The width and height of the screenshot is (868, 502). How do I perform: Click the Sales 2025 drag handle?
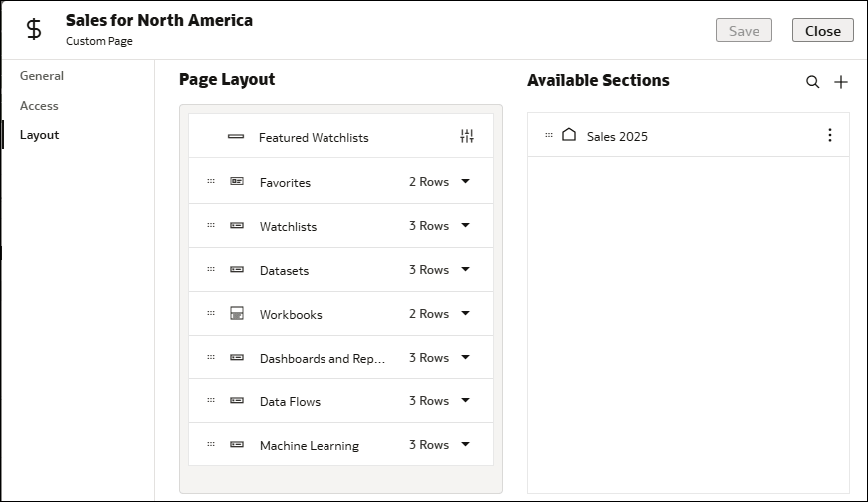[x=549, y=135]
